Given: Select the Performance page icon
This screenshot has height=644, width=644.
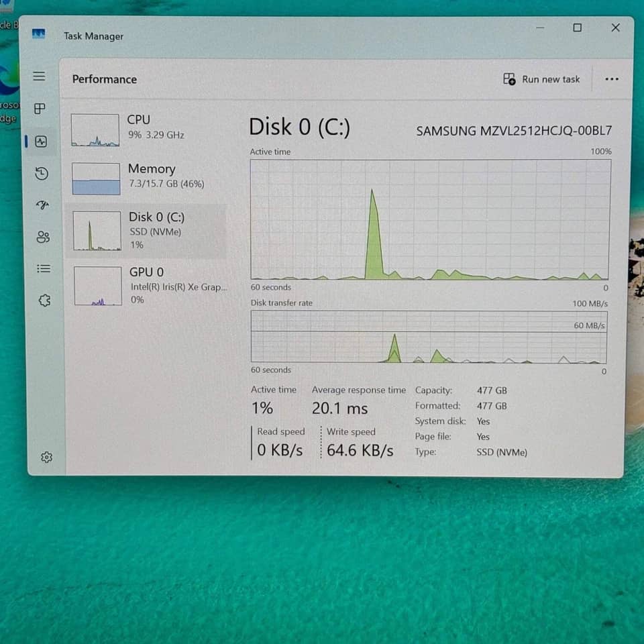Looking at the screenshot, I should tap(41, 142).
